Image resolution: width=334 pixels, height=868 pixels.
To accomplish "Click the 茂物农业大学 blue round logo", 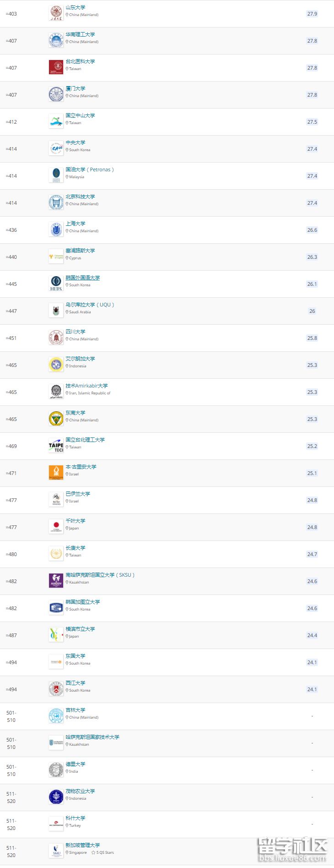I will point(56,797).
